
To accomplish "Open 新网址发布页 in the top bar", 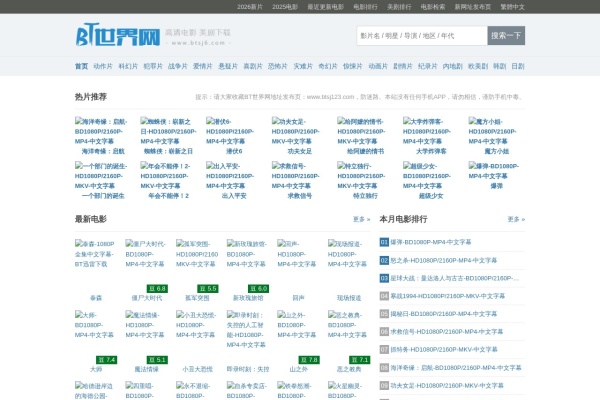I will coord(473,7).
